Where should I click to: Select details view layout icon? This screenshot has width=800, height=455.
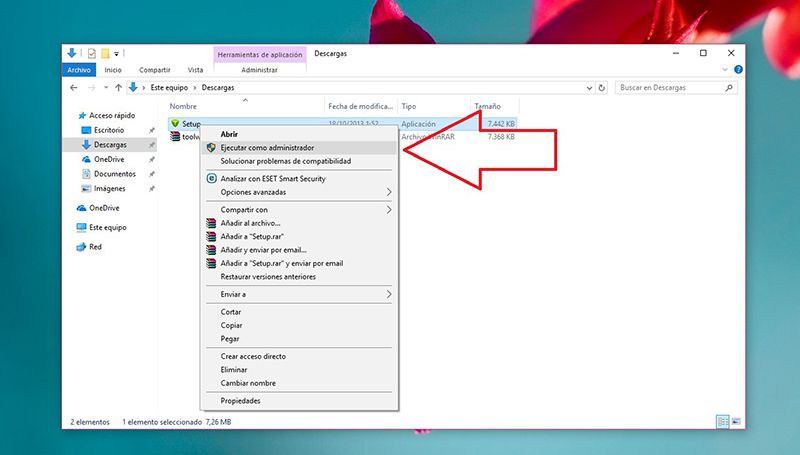pyautogui.click(x=722, y=422)
